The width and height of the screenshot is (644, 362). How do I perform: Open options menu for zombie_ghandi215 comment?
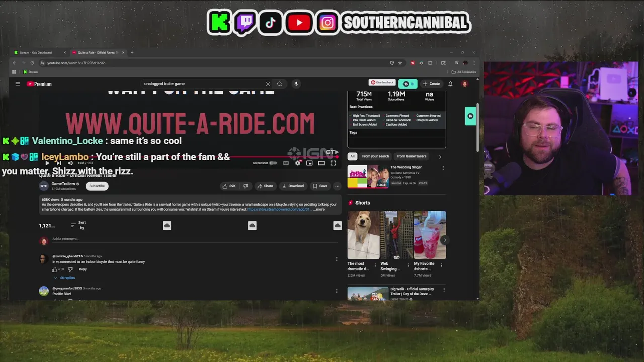pyautogui.click(x=337, y=259)
